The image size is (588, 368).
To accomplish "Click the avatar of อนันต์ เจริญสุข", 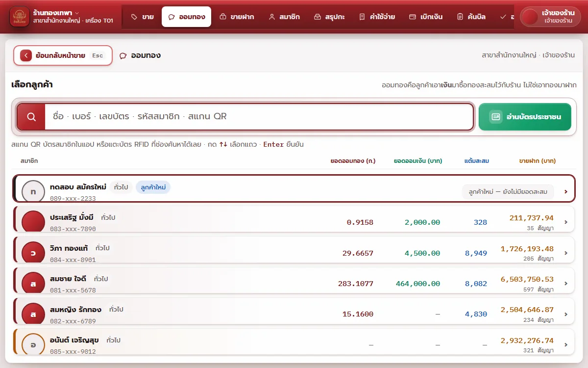I will coord(33,344).
